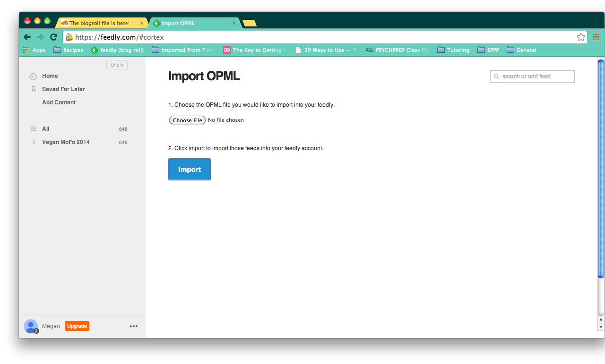Click the No file chosen text
Screen dimensions: 605x364
(226, 120)
